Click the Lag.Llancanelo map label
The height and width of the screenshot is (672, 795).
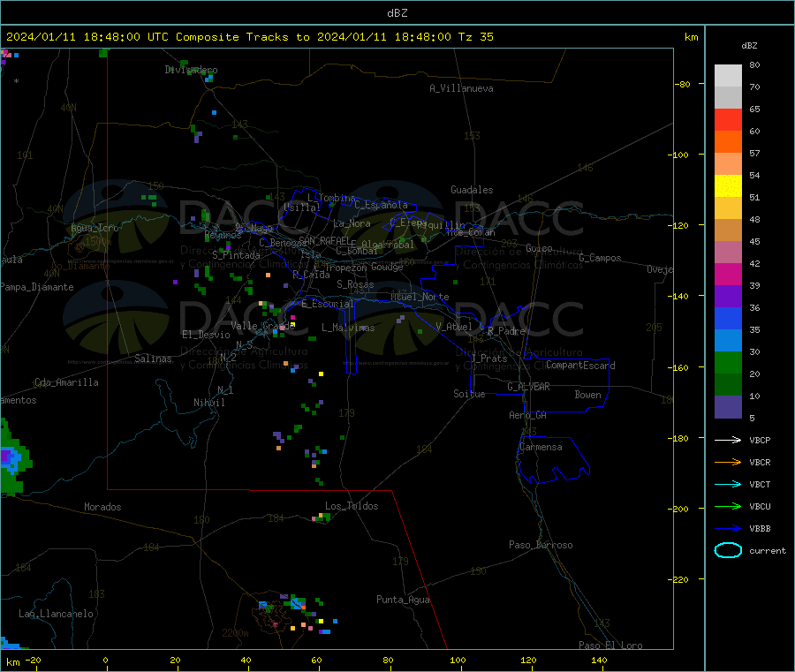point(56,614)
